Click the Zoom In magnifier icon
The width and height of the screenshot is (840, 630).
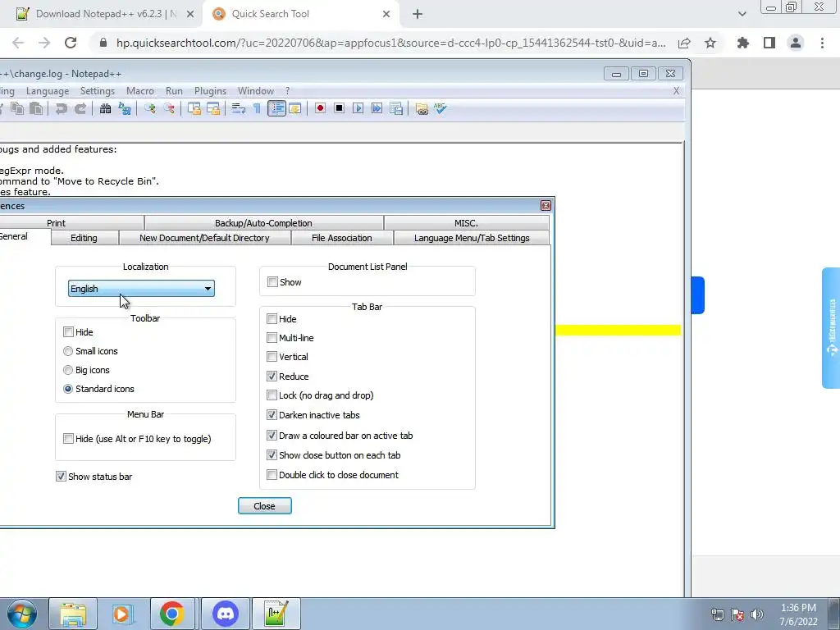pos(150,109)
